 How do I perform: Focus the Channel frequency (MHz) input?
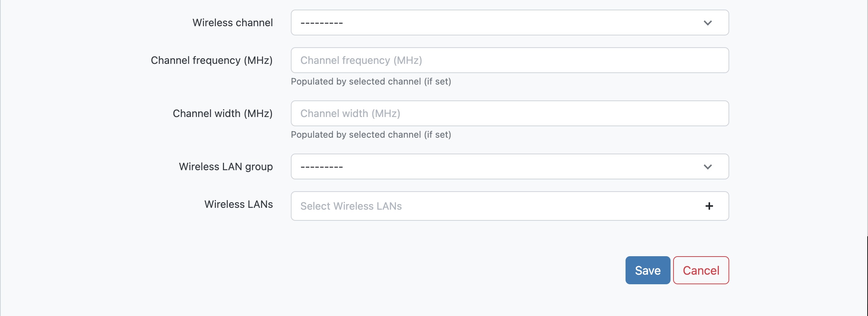[x=509, y=60]
